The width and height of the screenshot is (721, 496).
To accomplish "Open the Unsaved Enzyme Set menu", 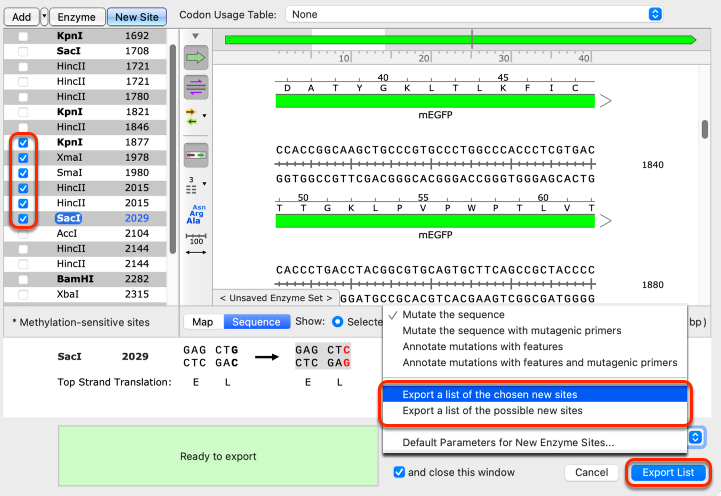I will (x=276, y=298).
